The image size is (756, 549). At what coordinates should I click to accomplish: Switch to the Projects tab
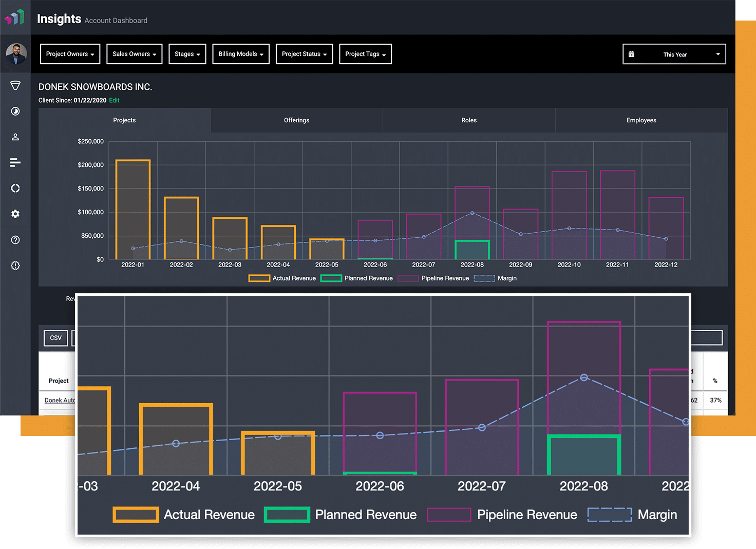(x=124, y=120)
